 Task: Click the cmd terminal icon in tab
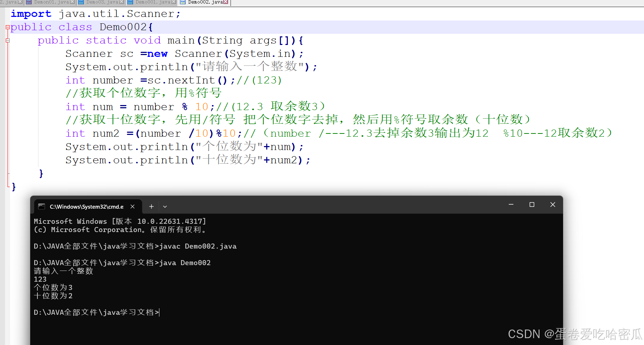(x=42, y=206)
